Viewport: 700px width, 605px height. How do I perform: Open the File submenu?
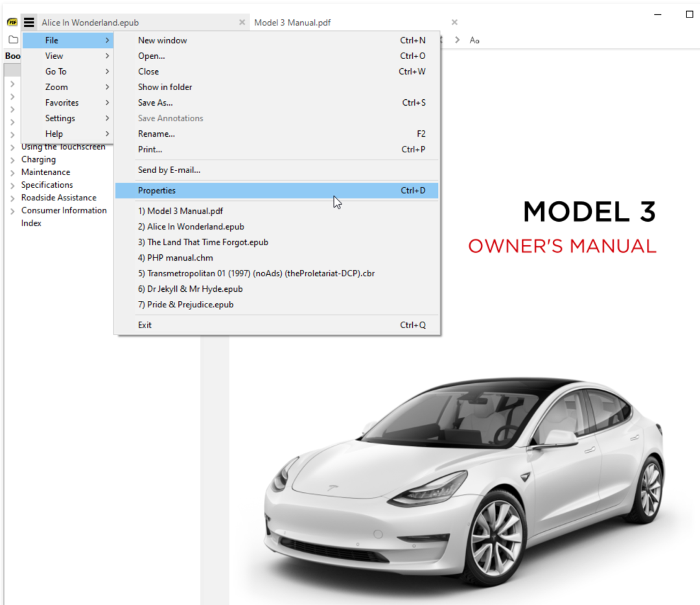(x=68, y=40)
